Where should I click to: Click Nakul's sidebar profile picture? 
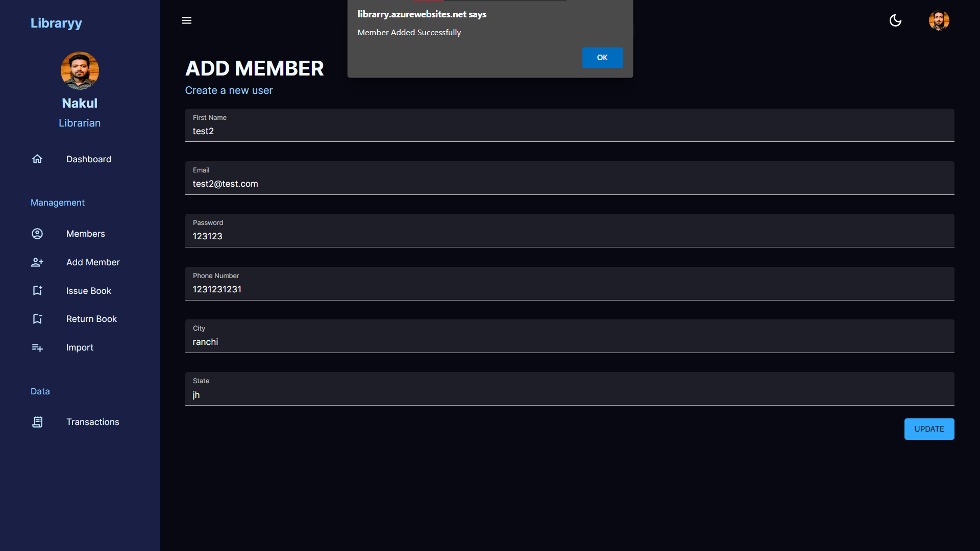point(80,71)
